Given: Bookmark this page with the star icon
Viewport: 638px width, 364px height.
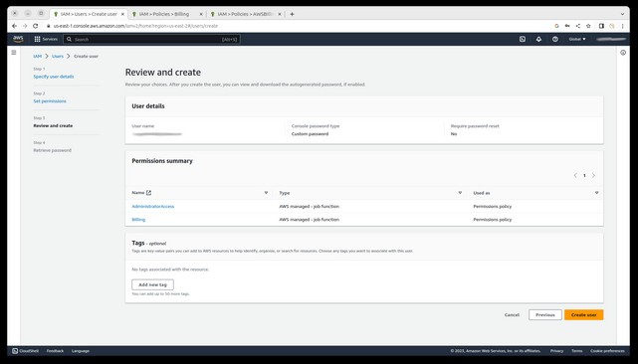Looking at the screenshot, I should click(588, 26).
